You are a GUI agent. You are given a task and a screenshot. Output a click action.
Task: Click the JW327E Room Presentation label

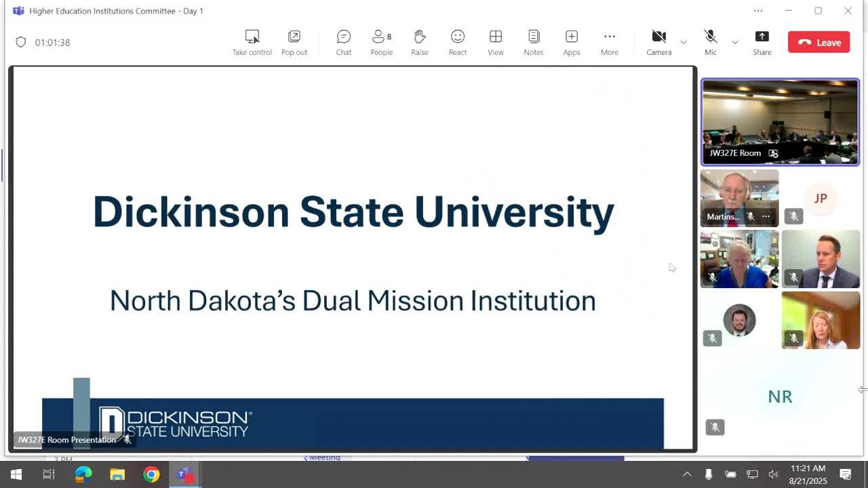(x=66, y=440)
